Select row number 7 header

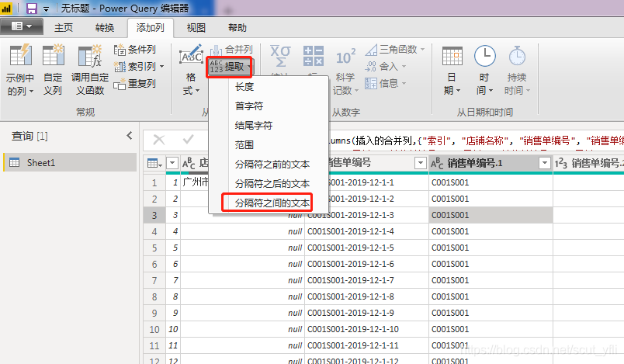(154, 280)
